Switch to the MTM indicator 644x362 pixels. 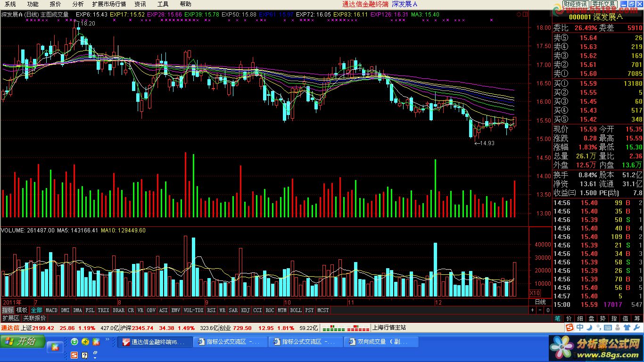(282, 310)
